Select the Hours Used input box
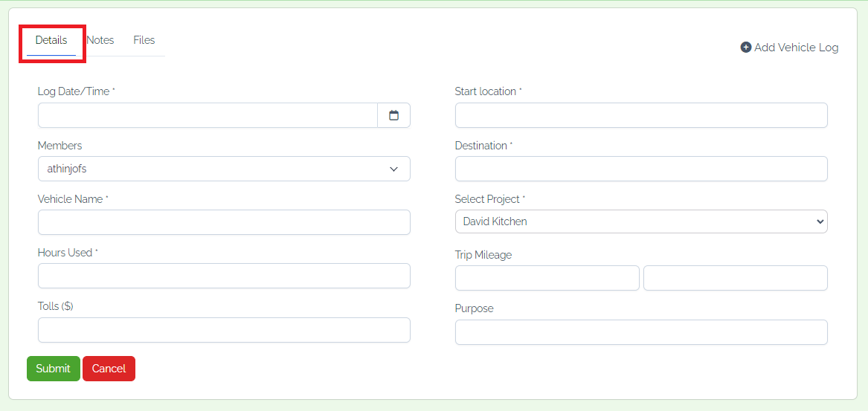The height and width of the screenshot is (411, 868). (224, 276)
